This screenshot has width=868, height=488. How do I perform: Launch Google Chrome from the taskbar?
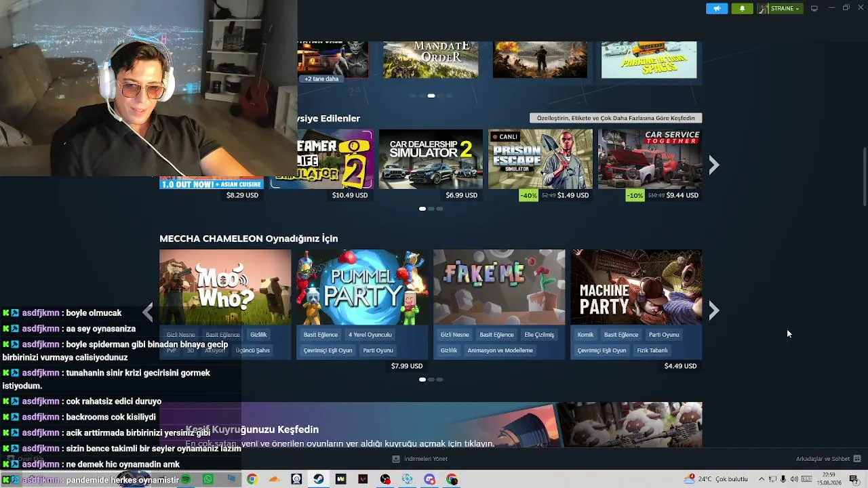tap(252, 479)
